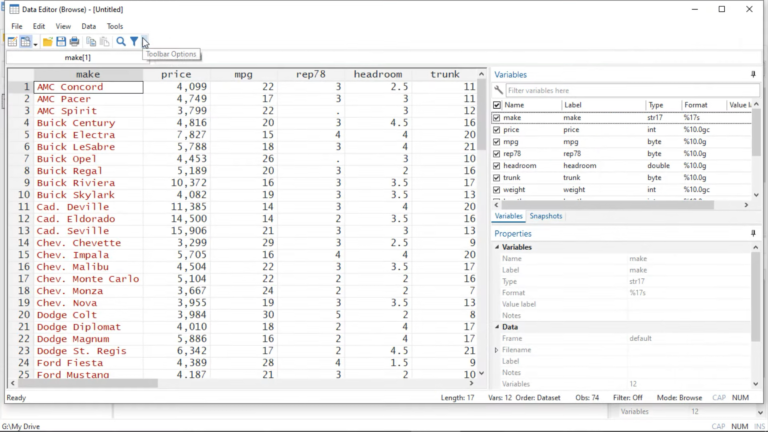Click Variables list horizontal scroll right arrow

coord(746,205)
